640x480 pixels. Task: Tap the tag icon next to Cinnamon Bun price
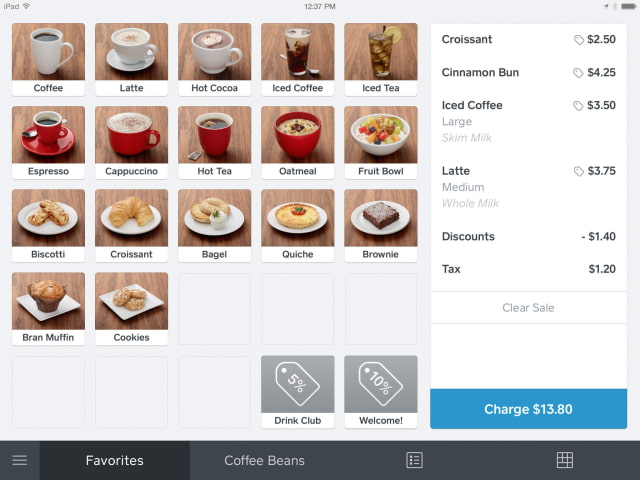click(578, 73)
